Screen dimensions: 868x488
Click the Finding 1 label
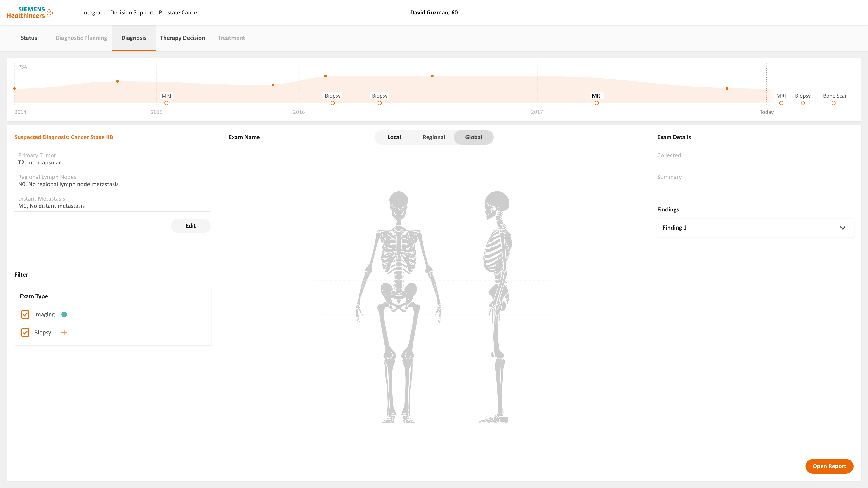674,228
